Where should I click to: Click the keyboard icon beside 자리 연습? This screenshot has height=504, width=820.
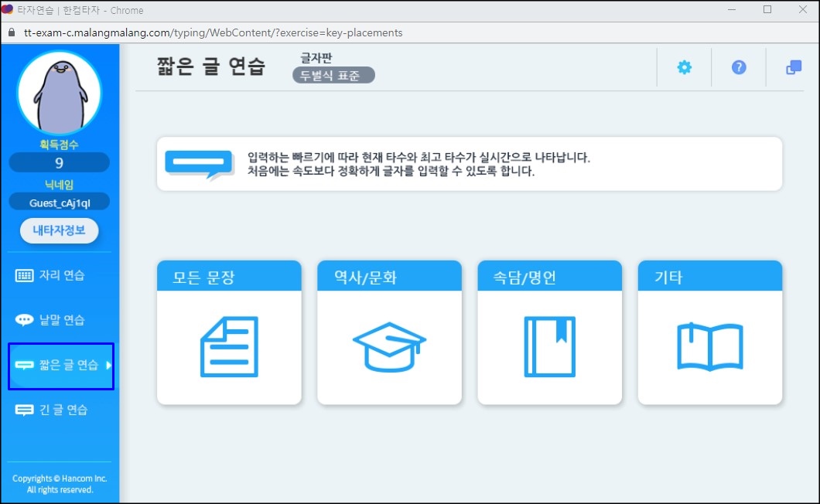pos(24,275)
